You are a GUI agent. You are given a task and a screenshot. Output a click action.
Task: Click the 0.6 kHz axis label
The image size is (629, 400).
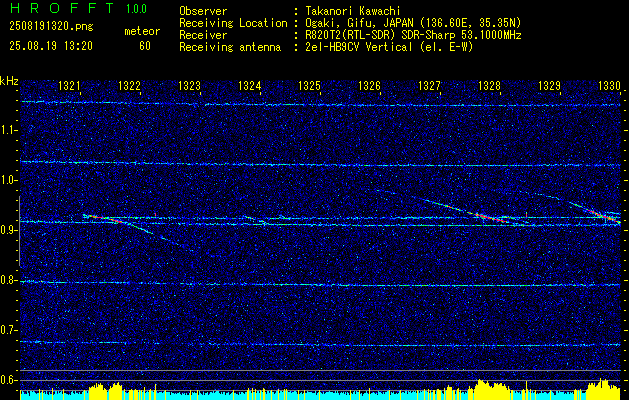(x=7, y=380)
